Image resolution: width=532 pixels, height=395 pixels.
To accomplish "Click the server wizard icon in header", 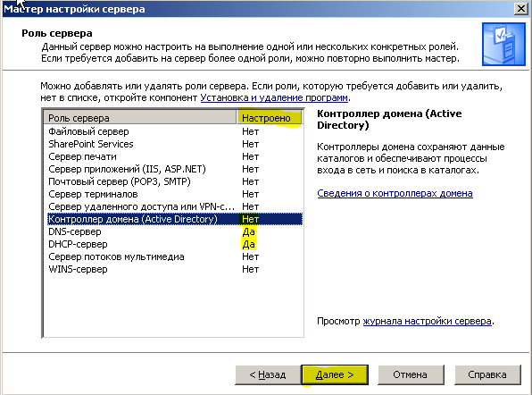I will (503, 44).
